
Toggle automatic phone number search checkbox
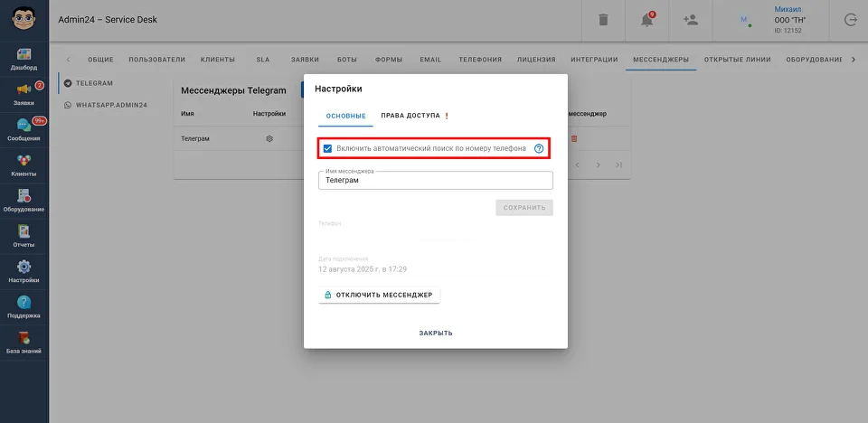tap(327, 148)
